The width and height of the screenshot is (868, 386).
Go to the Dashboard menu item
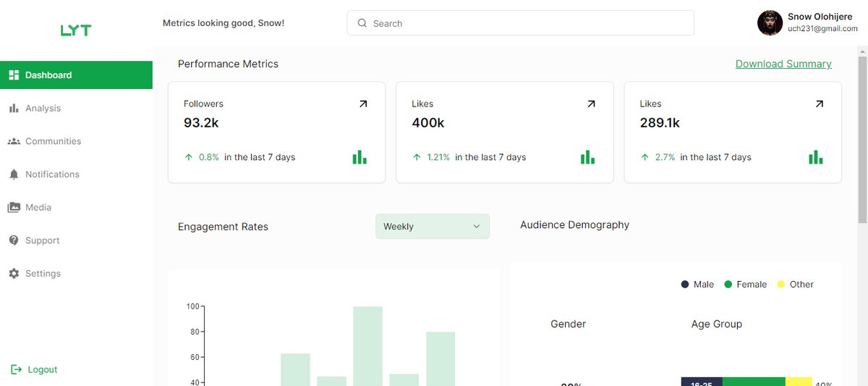(76, 75)
